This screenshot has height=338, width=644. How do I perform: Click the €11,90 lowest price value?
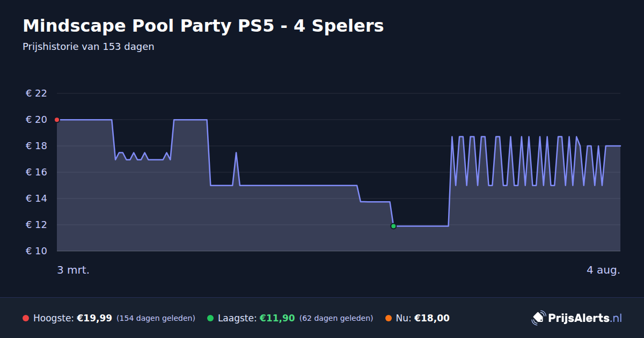click(x=277, y=318)
